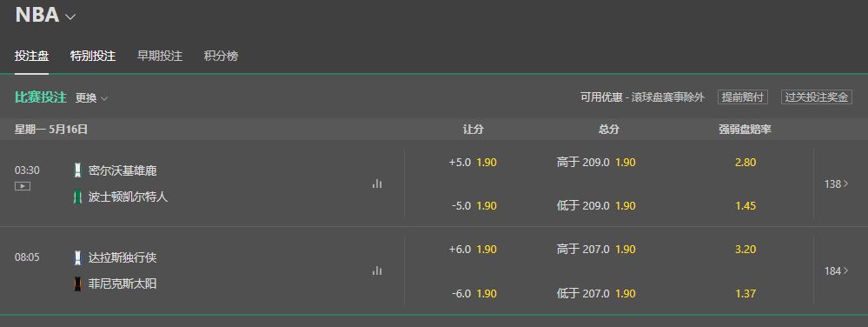Image resolution: width=868 pixels, height=327 pixels.
Task: Select 太阳 moneyline odds 1.37
Action: pos(745,293)
